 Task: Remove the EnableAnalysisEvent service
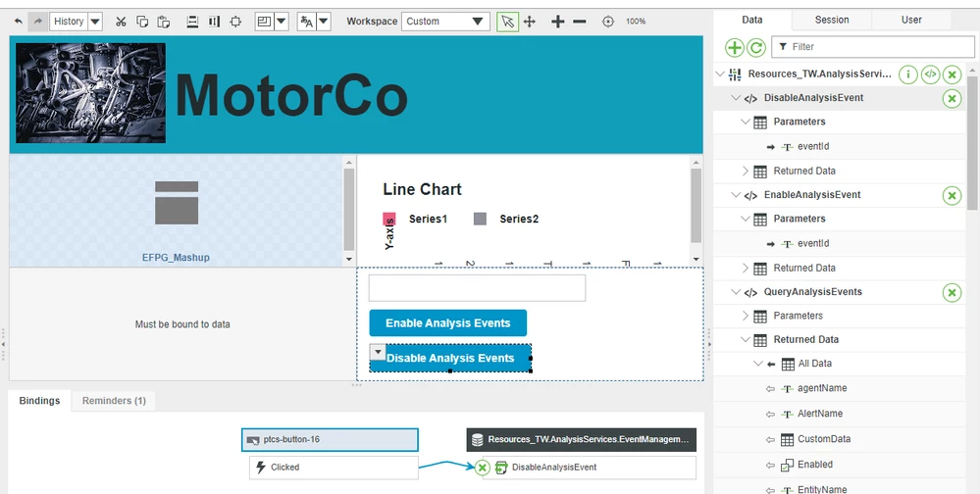(x=952, y=195)
